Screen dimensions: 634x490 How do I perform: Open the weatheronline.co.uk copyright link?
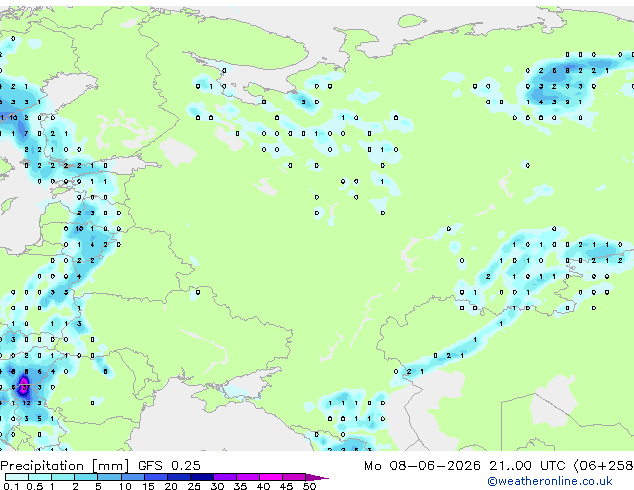[550, 481]
